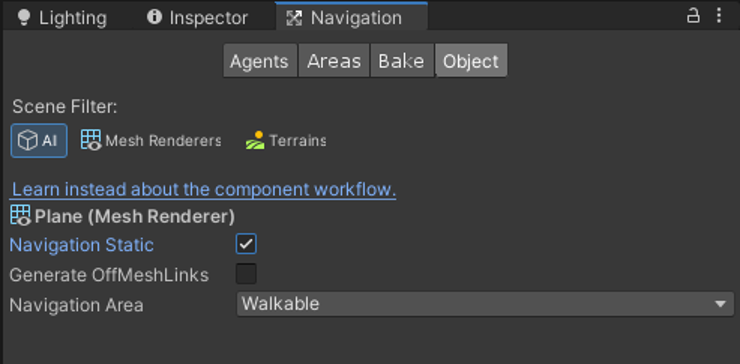The height and width of the screenshot is (364, 740).
Task: Click the Plane Mesh Renderer icon
Action: (20, 215)
